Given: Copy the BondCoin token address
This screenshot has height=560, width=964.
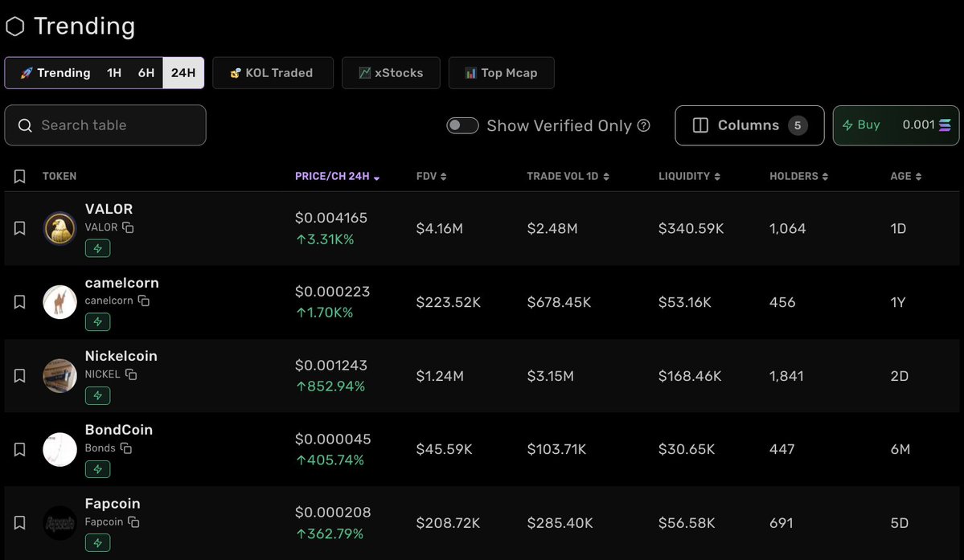Looking at the screenshot, I should coord(126,448).
